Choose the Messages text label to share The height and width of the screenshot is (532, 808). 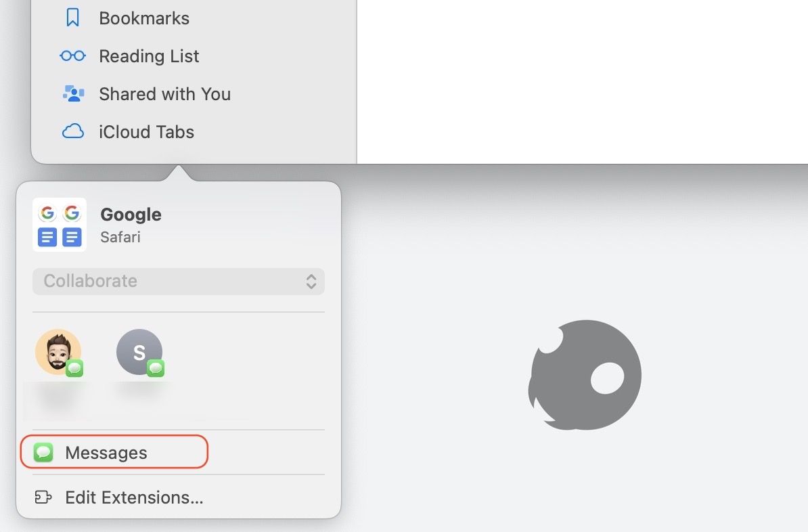pos(106,453)
